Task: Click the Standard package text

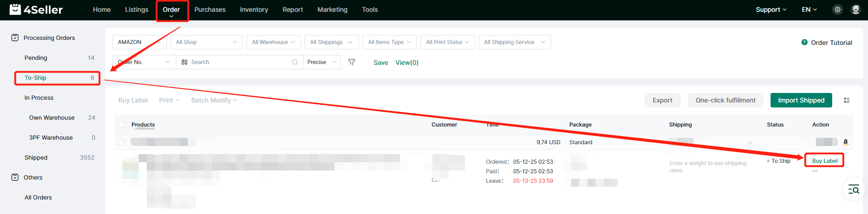Action: tap(581, 142)
